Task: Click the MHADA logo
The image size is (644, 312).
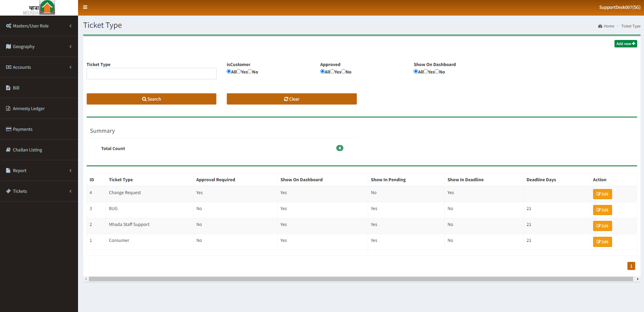Action: (x=39, y=8)
